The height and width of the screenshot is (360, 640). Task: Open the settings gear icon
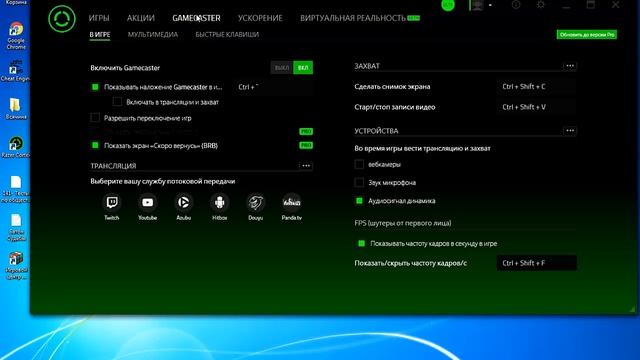541,5
